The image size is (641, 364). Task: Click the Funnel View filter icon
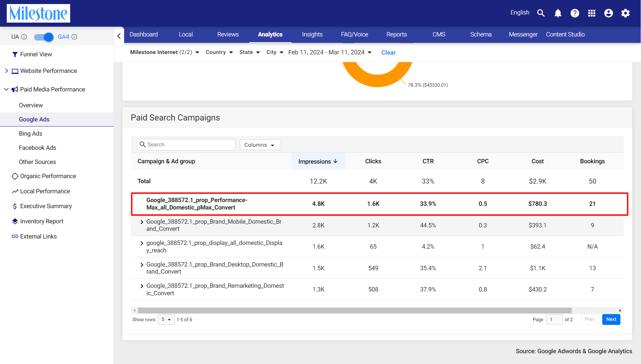click(15, 54)
